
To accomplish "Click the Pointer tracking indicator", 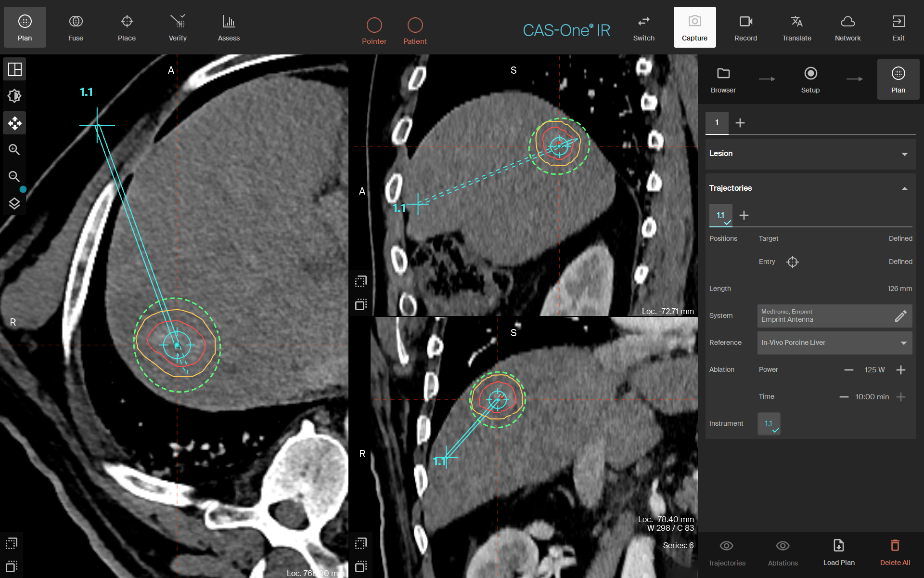I will [x=374, y=31].
